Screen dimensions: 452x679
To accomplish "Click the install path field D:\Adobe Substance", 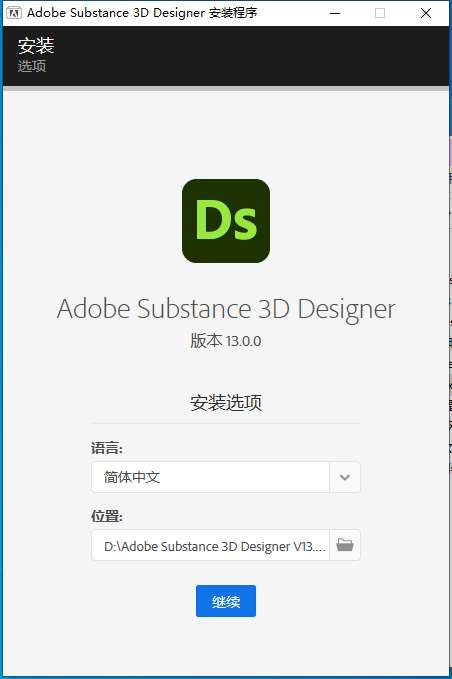I will click(210, 545).
